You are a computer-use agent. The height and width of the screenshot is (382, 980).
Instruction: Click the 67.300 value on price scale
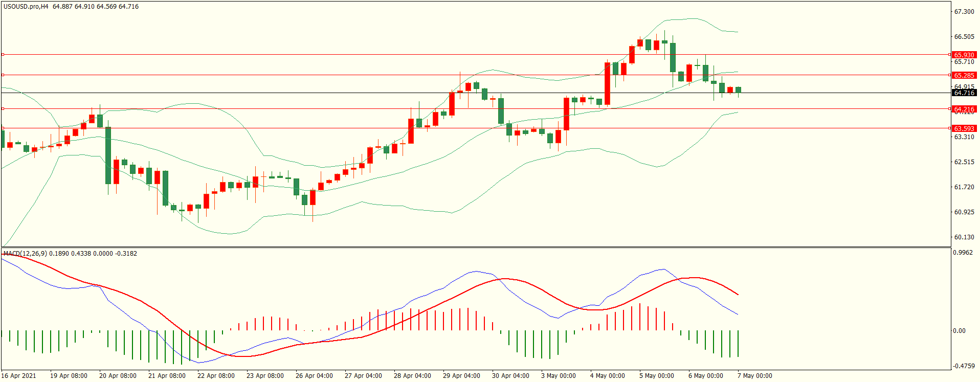[964, 11]
